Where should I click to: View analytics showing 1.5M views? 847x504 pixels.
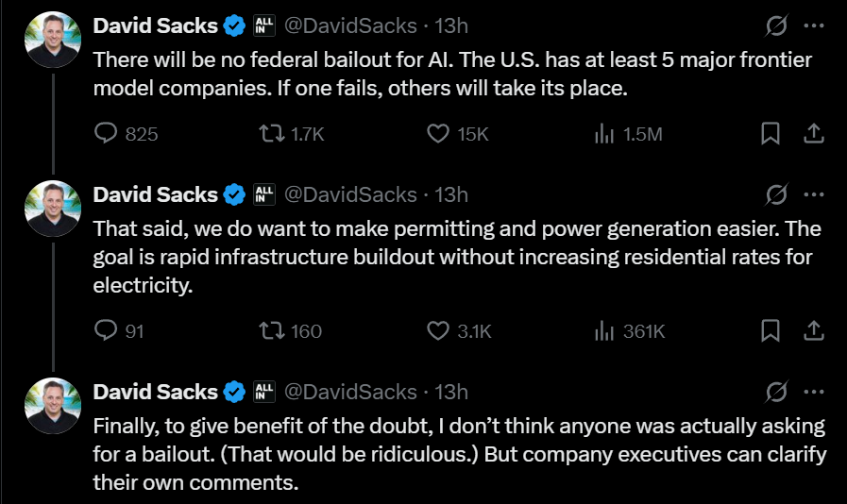604,134
